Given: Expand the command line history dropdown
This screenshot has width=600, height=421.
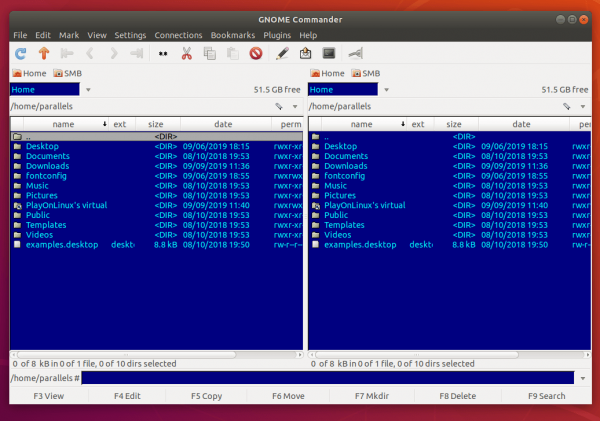Looking at the screenshot, I should coord(583,378).
